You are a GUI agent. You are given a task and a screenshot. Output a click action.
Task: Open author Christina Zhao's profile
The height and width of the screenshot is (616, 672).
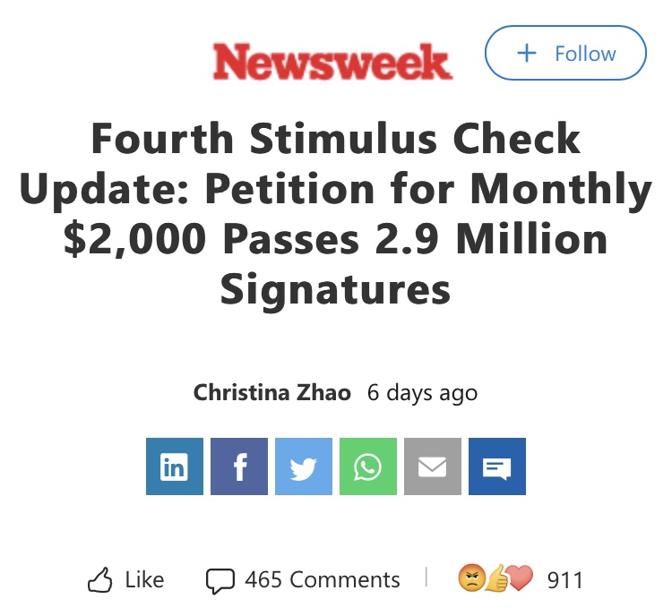tap(271, 393)
